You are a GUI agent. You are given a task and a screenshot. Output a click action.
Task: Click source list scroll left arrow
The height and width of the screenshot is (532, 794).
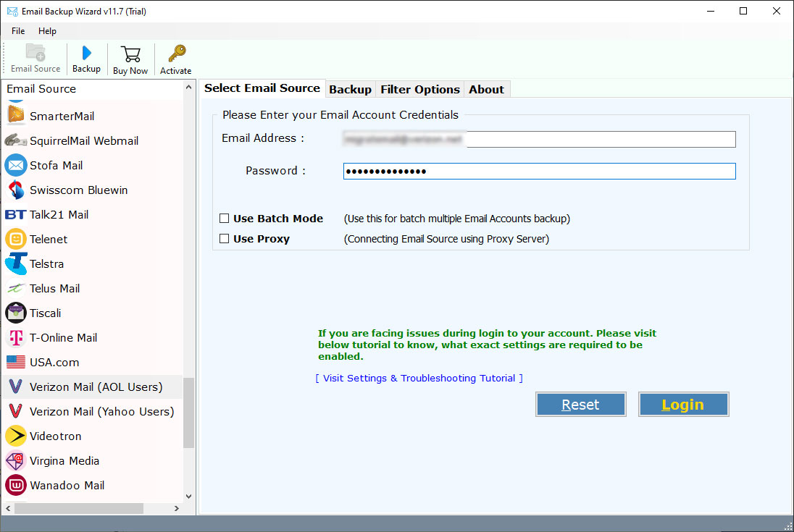coord(7,508)
